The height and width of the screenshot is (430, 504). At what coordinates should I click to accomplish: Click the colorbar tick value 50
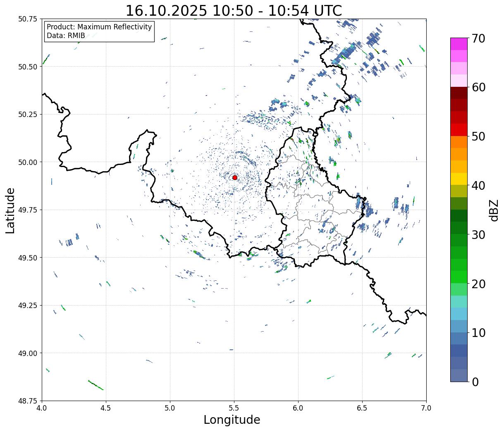coord(478,136)
